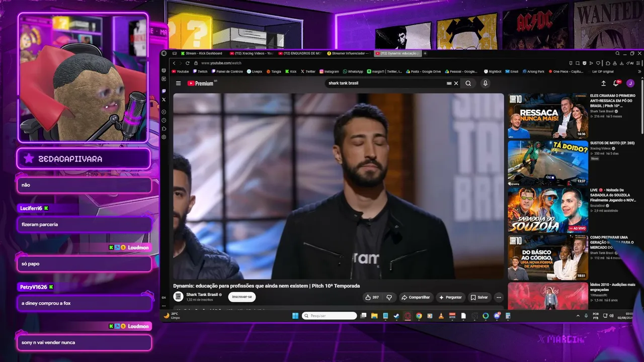Open the YouTube account avatar menu
The height and width of the screenshot is (362, 644).
click(x=630, y=83)
